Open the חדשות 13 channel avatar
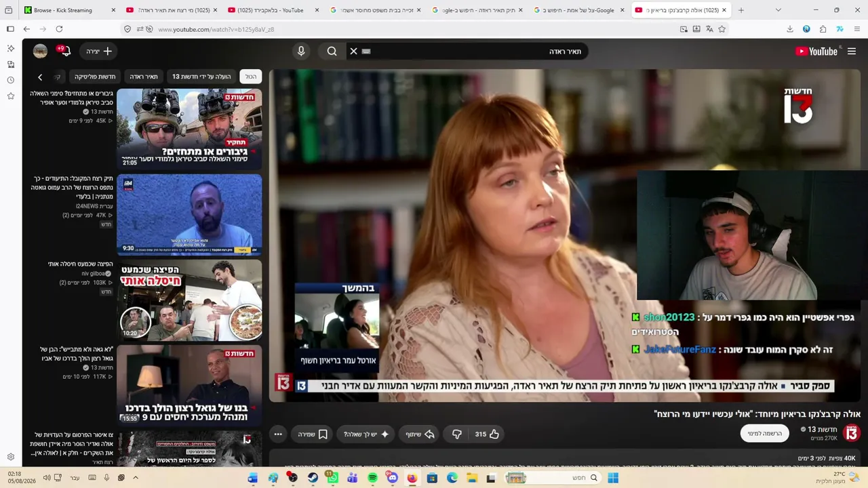Screen dimensions: 868x488 [x=852, y=433]
